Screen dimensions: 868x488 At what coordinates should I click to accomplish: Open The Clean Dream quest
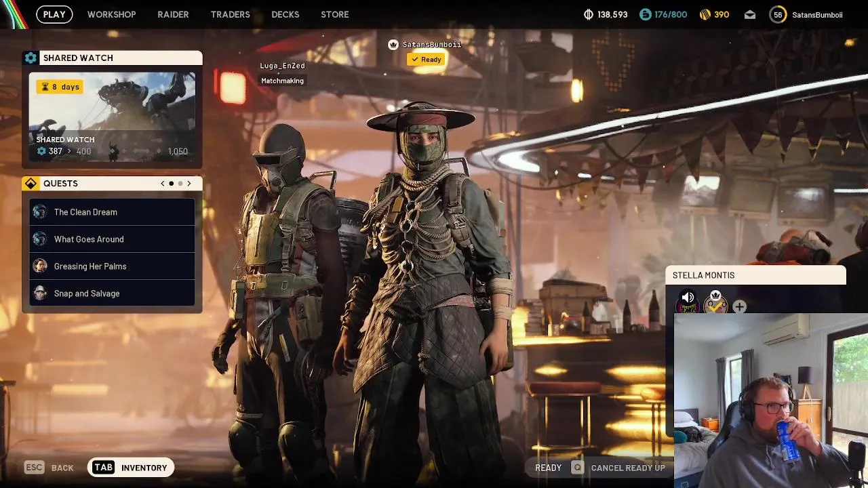(112, 212)
